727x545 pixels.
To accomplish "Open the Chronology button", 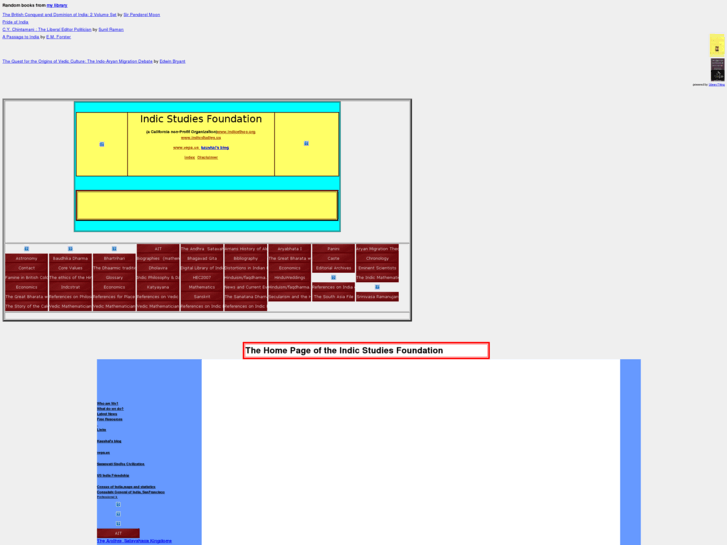I will (x=377, y=258).
